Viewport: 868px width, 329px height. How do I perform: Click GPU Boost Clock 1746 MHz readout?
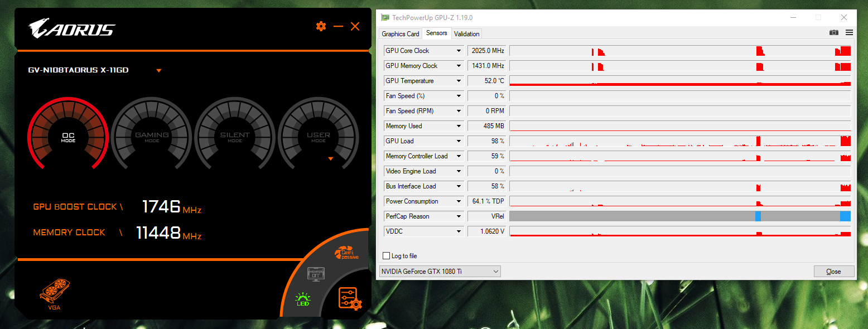[x=172, y=207]
